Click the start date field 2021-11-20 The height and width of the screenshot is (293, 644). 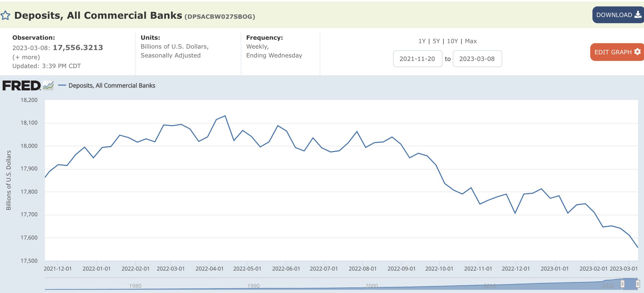coord(417,59)
